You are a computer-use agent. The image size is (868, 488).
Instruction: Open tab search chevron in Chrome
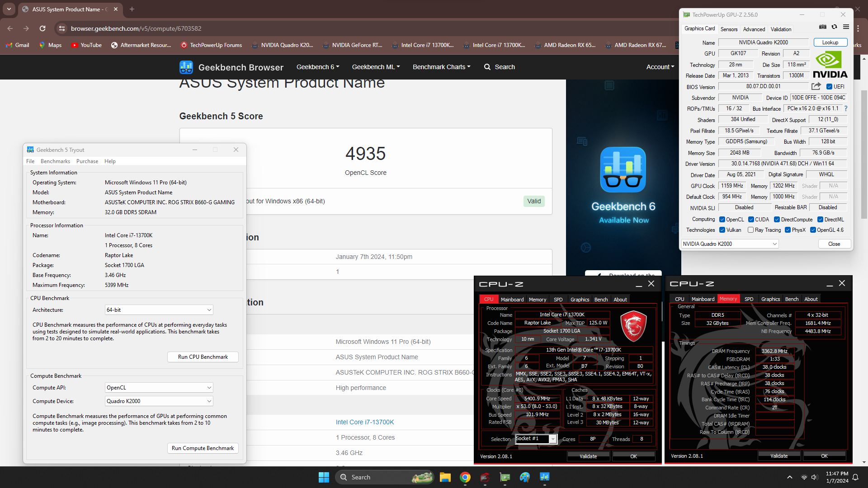(9, 9)
